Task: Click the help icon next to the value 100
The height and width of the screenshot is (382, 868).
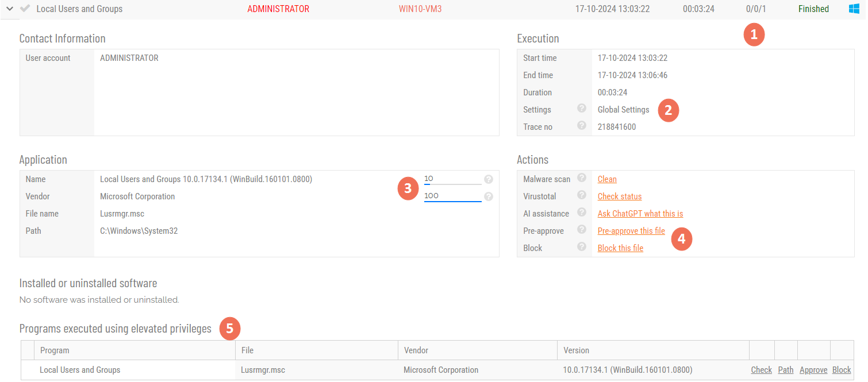Action: tap(489, 196)
